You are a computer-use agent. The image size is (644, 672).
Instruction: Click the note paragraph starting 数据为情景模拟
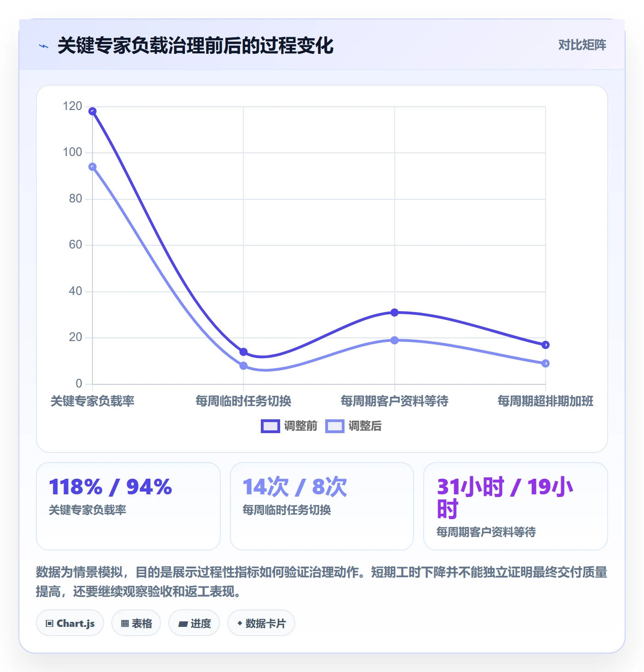pos(322,582)
